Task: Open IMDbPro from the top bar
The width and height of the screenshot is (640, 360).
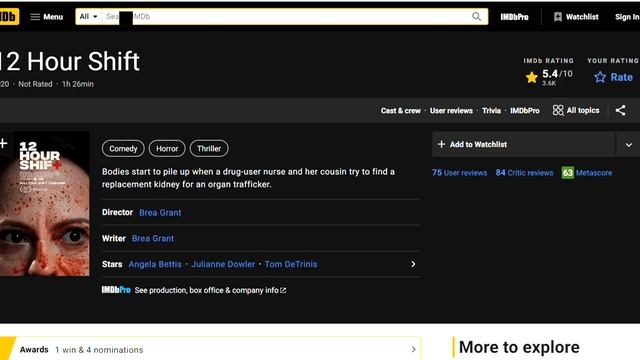Action: pyautogui.click(x=514, y=17)
